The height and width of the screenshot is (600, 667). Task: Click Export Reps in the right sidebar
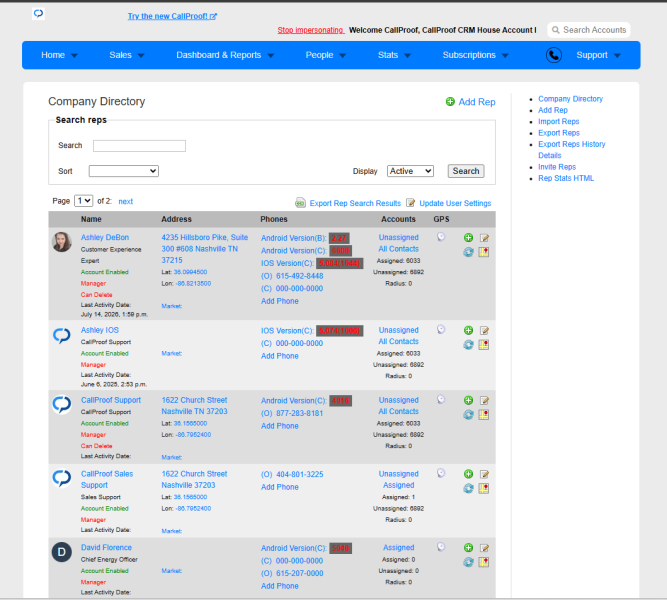coord(559,133)
